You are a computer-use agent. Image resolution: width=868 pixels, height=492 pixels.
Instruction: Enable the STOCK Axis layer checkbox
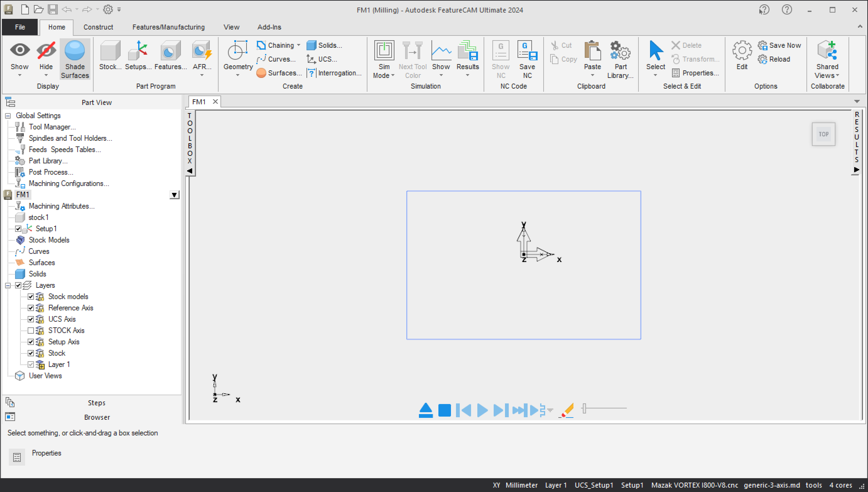[x=31, y=331]
